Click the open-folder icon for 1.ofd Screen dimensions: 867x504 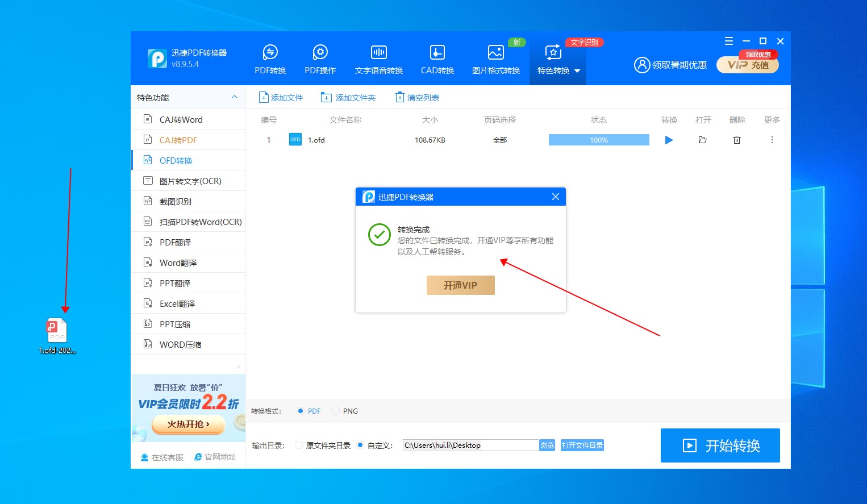click(x=703, y=140)
